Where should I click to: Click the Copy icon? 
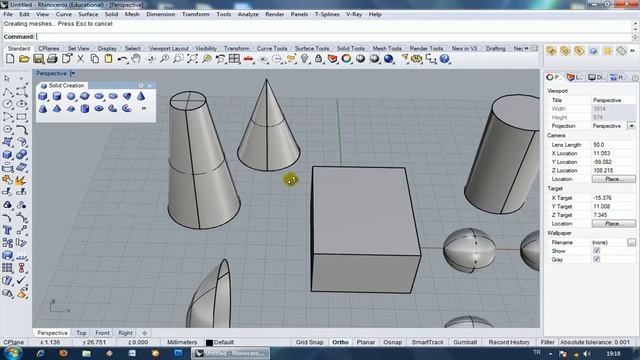[x=94, y=59]
